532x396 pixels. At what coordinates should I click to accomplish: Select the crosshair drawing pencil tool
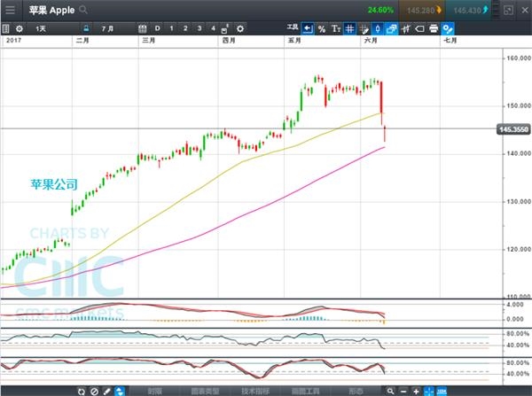(x=364, y=29)
